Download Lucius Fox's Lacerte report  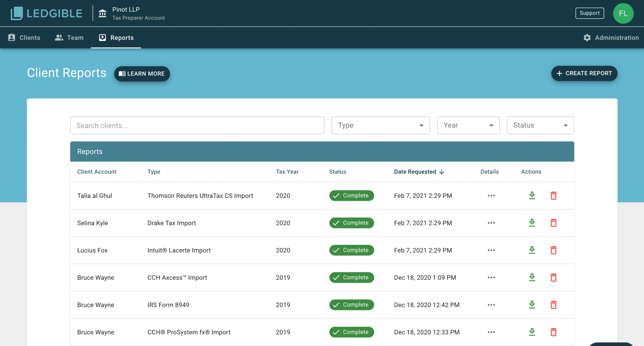[532, 250]
